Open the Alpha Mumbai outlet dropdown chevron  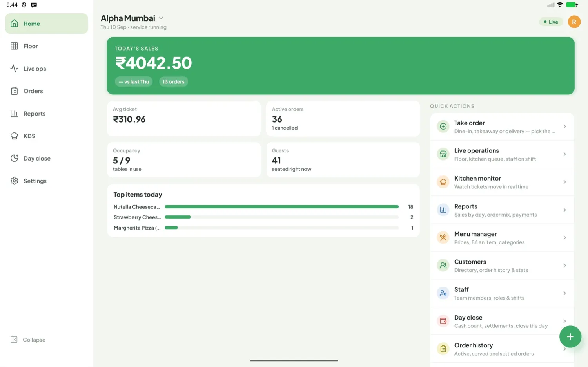pos(161,18)
